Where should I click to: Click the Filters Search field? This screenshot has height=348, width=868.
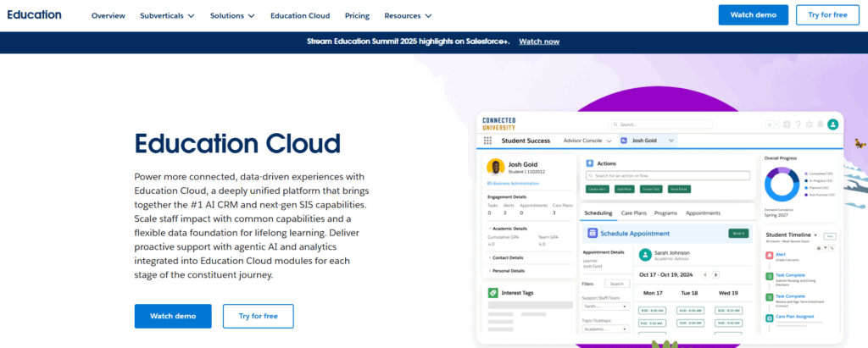(x=617, y=284)
